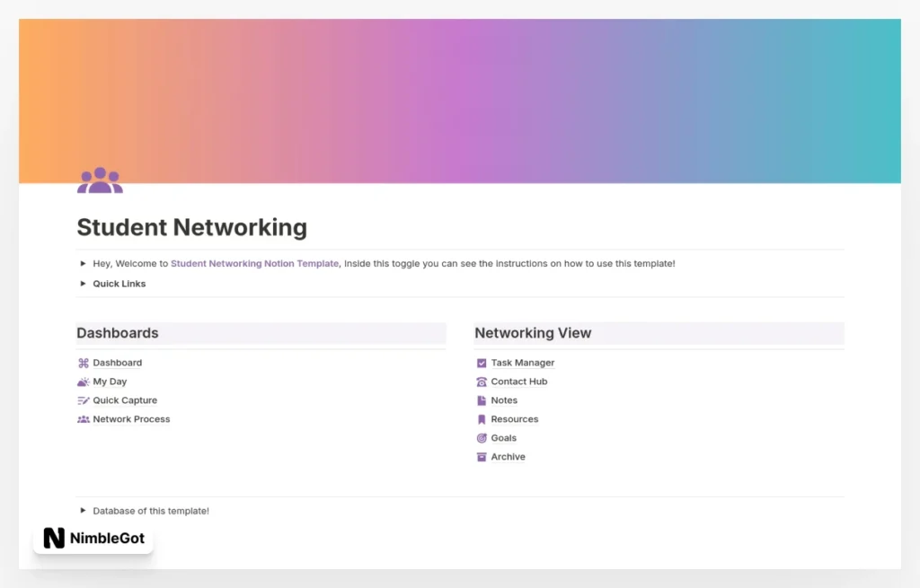Viewport: 920px width, 588px height.
Task: Click the Student Networking Notion Template link
Action: [254, 264]
